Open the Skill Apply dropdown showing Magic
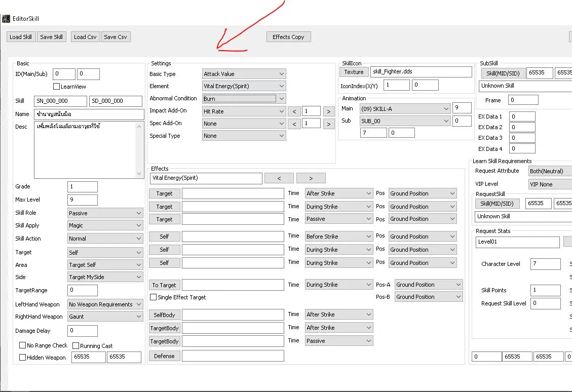This screenshot has height=392, width=572. (105, 225)
